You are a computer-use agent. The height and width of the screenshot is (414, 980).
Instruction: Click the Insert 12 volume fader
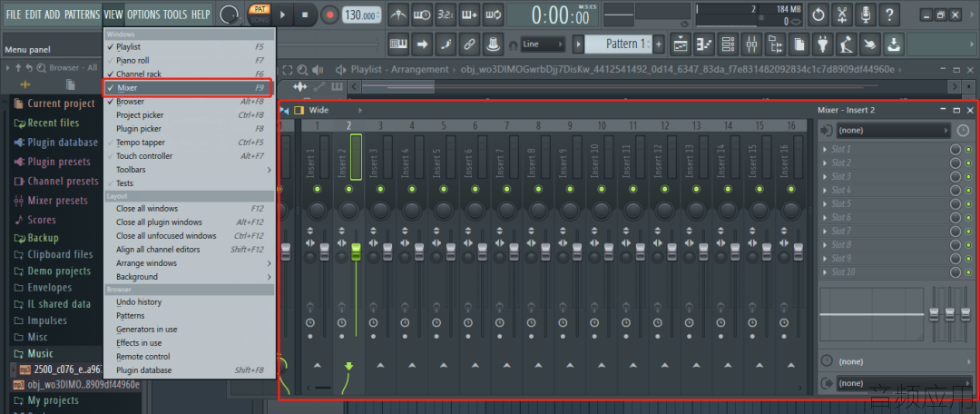click(671, 252)
